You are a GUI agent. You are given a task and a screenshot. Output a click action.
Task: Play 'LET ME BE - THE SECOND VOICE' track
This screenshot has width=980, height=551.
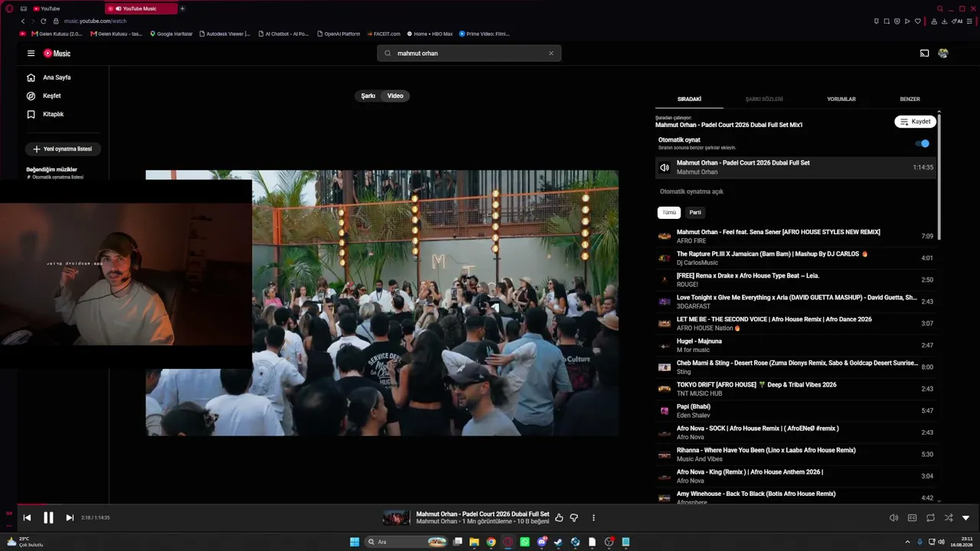[x=795, y=324]
